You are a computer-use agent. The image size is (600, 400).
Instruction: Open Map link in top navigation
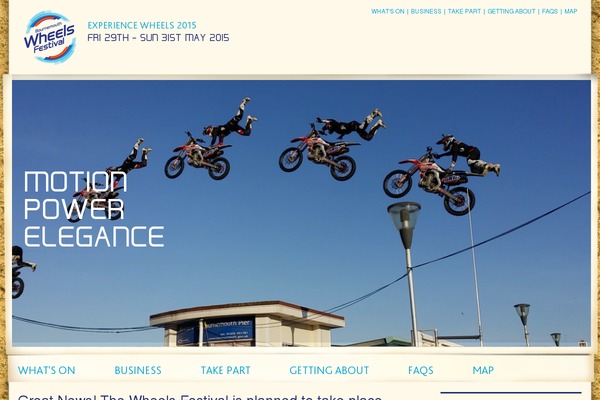(571, 11)
